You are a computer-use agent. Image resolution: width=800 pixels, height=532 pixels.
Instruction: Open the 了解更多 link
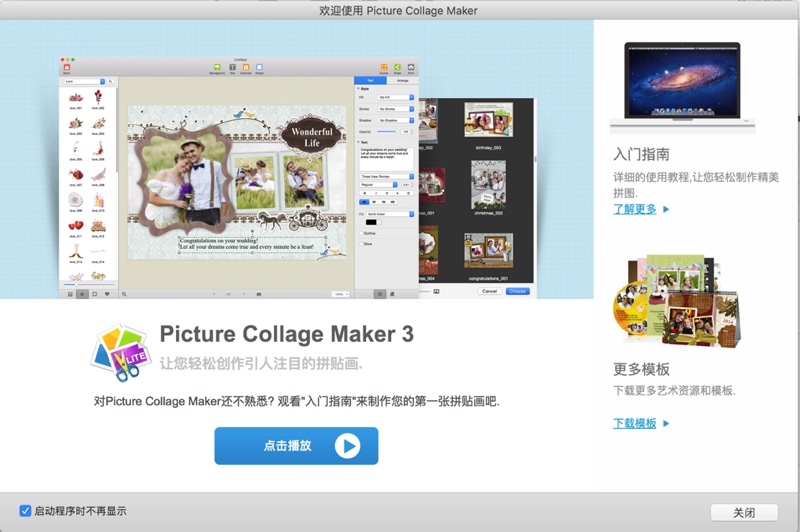[x=635, y=209]
